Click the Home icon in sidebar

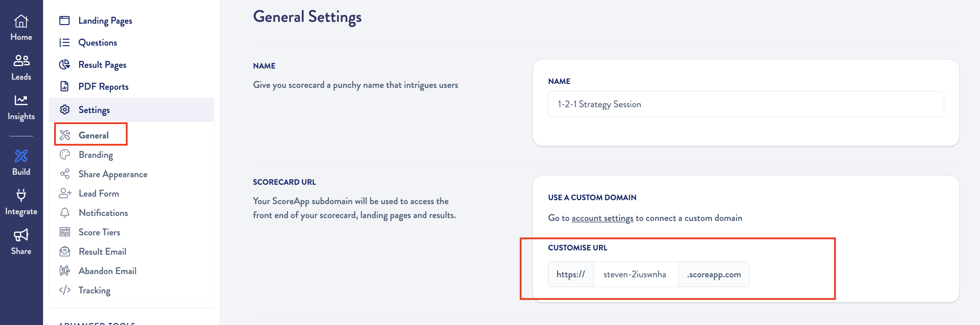[x=21, y=21]
